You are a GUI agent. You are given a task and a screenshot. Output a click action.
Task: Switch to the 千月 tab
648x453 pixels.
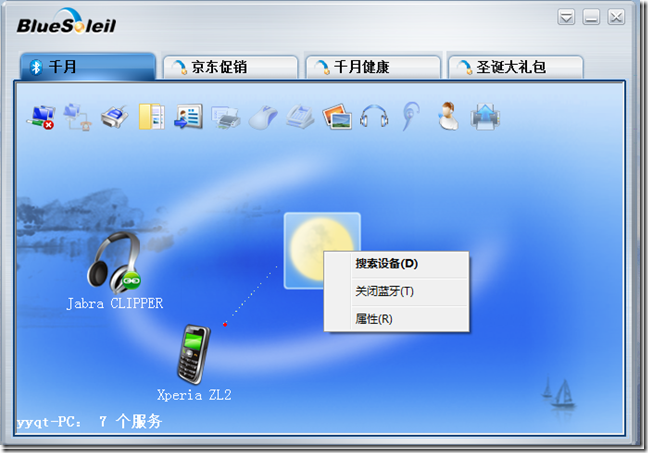[x=88, y=67]
